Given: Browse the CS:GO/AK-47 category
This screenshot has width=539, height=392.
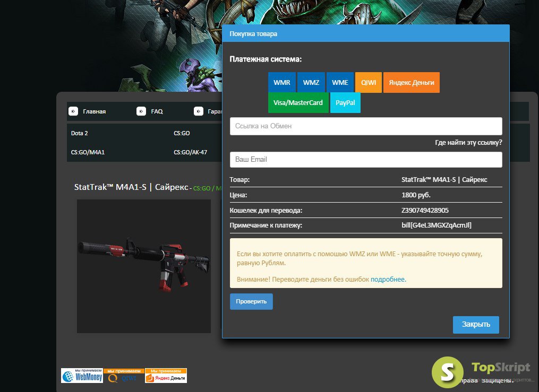Looking at the screenshot, I should tap(191, 152).
